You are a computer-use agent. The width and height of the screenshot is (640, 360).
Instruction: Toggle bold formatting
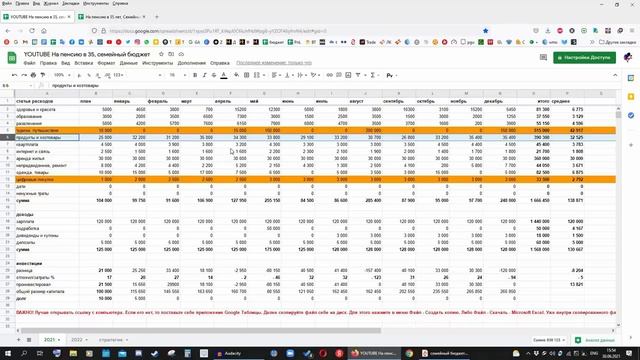(195, 75)
